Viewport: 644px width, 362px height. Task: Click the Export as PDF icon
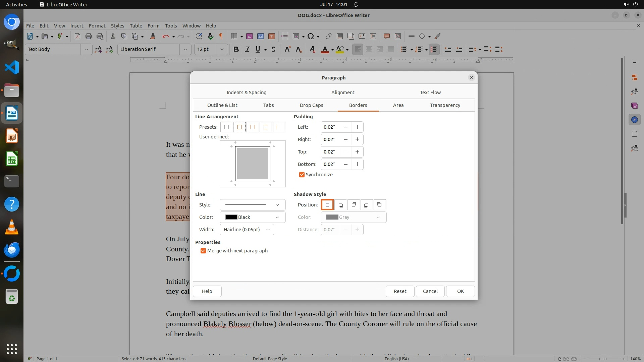tap(77, 36)
